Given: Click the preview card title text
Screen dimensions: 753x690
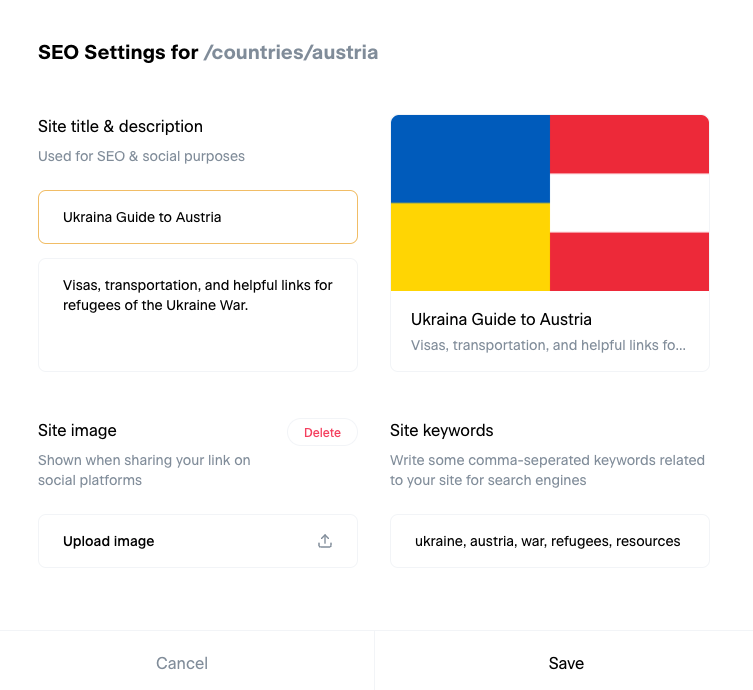Looking at the screenshot, I should [x=501, y=320].
